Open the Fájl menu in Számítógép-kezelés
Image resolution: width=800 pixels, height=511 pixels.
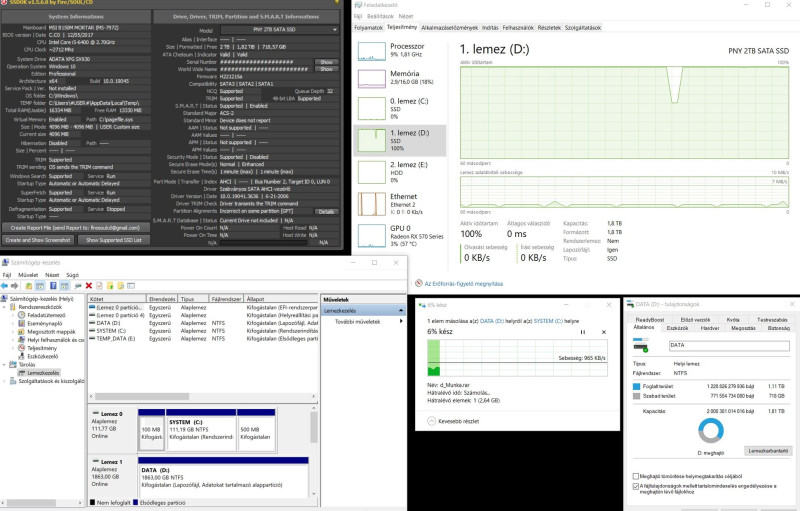pyautogui.click(x=7, y=275)
